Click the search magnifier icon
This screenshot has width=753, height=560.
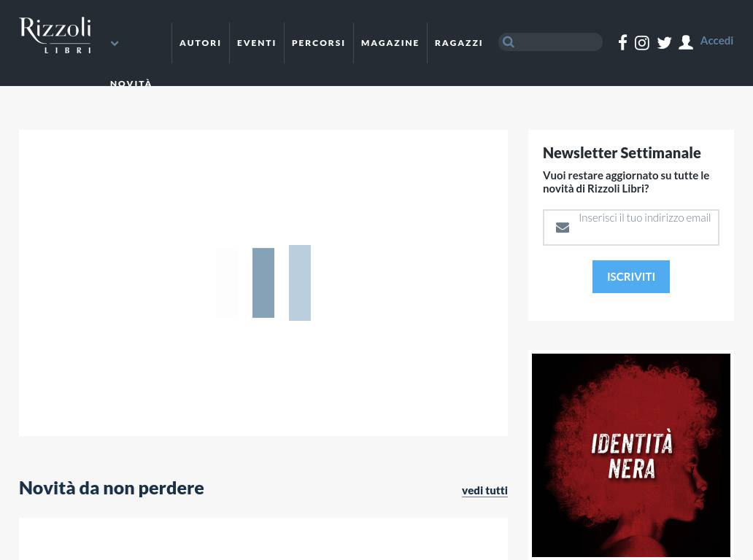point(509,42)
